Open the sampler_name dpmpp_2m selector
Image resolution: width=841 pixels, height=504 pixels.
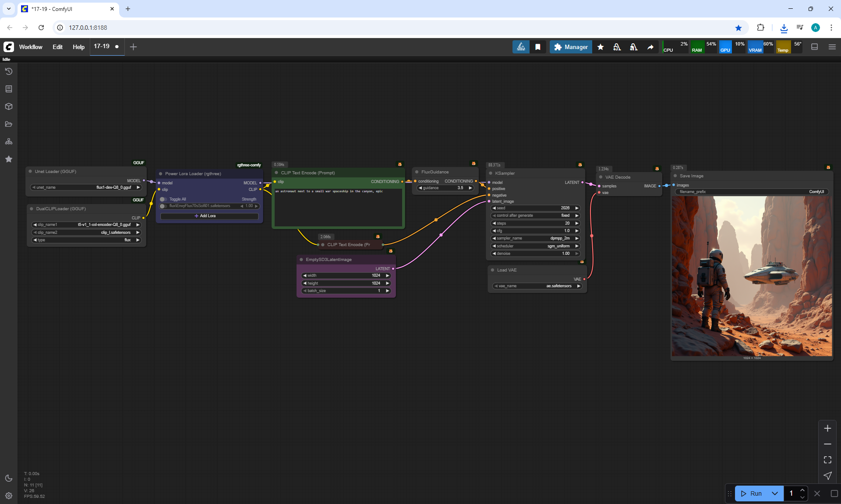pyautogui.click(x=535, y=238)
